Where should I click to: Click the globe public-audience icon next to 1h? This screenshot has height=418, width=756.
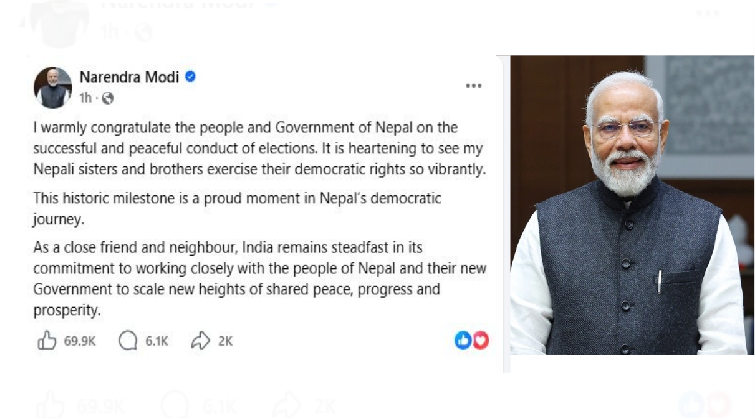(108, 98)
